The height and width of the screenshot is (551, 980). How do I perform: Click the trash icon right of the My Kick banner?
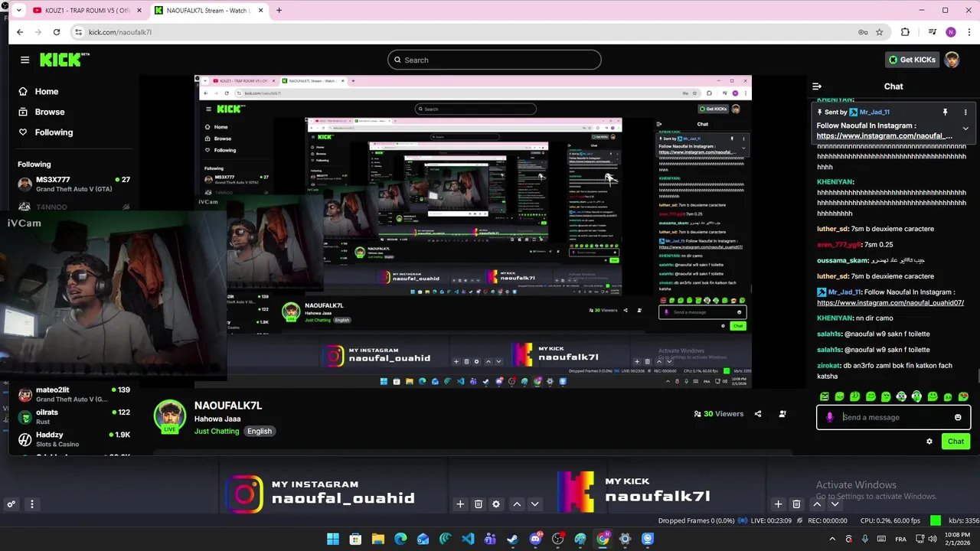[796, 504]
